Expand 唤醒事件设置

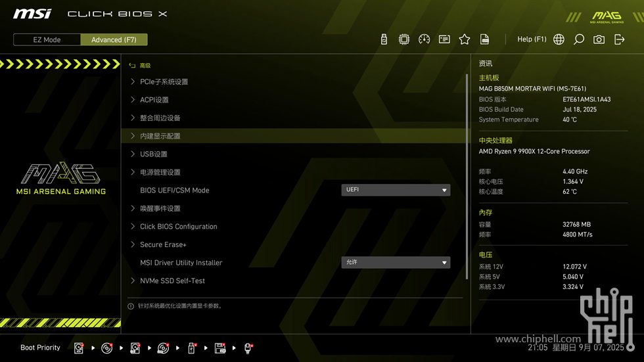click(295, 208)
